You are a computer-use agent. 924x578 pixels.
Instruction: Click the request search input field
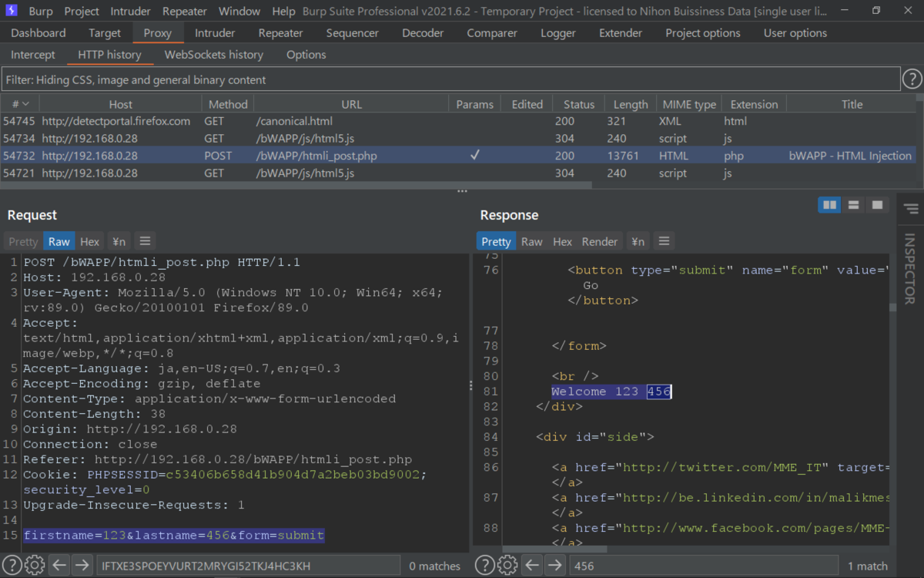point(248,566)
